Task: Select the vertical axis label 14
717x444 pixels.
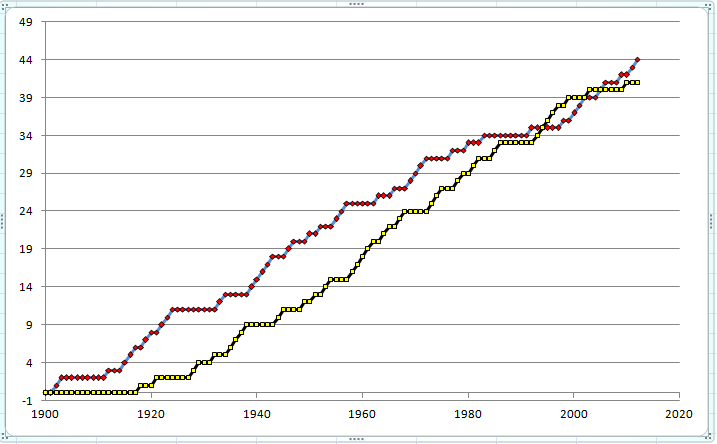Action: pyautogui.click(x=26, y=287)
